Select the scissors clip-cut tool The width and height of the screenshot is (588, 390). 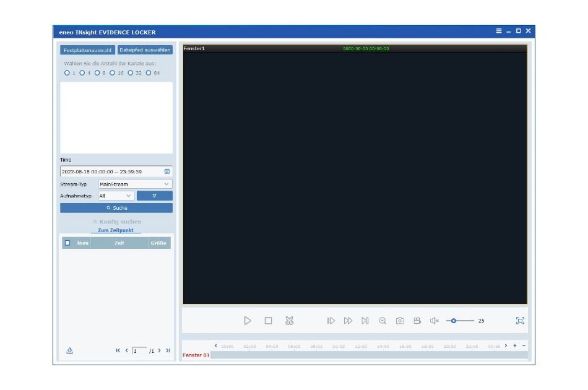tap(289, 321)
